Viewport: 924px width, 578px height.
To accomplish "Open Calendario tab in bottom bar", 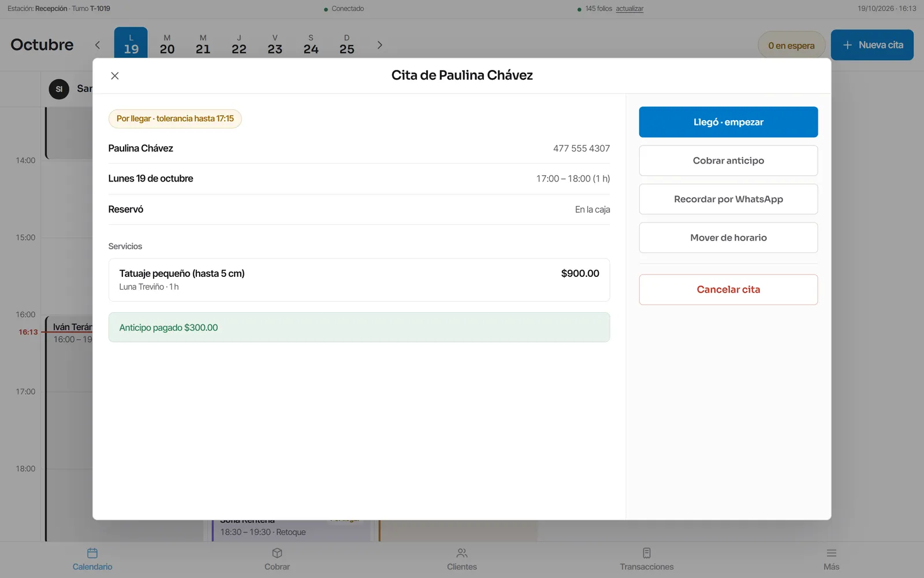I will (92, 560).
